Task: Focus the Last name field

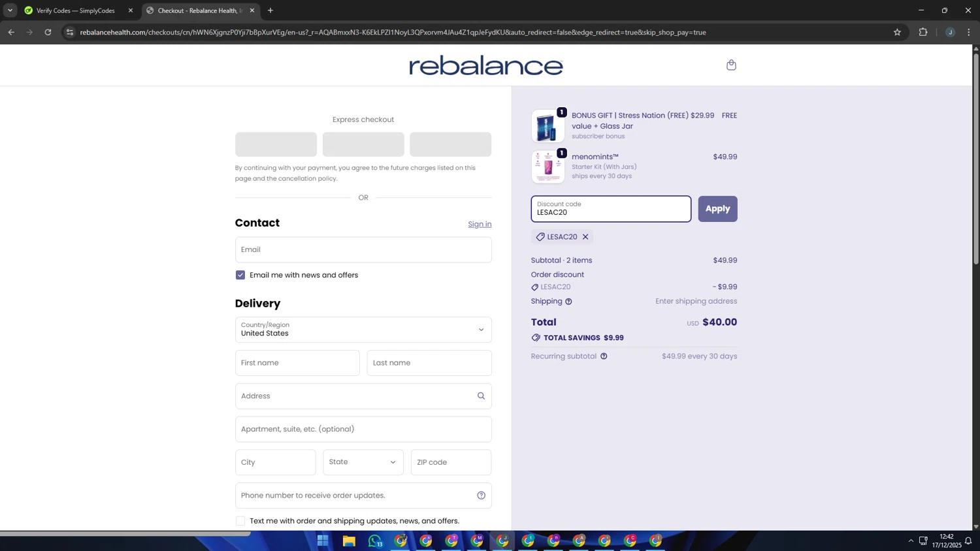Action: point(429,363)
